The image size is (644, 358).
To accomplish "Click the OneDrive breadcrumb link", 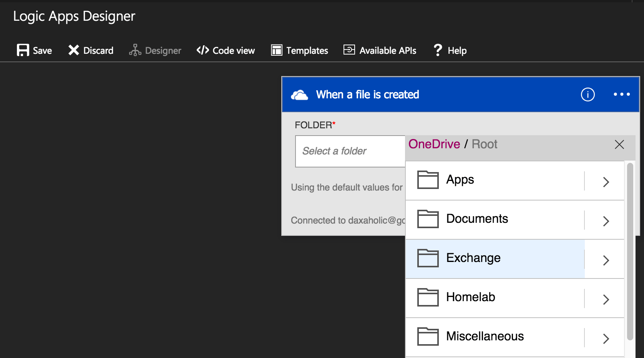I will click(434, 144).
